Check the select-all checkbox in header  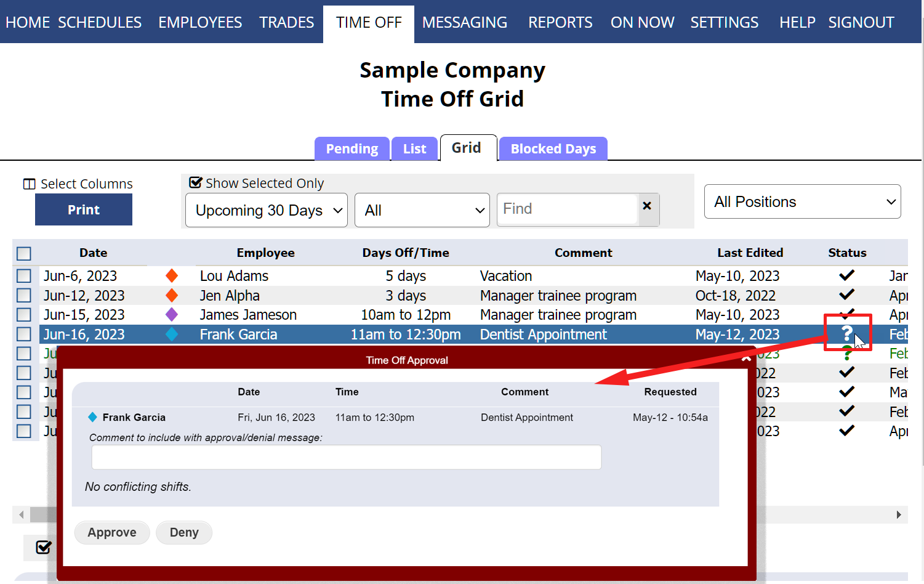click(24, 253)
